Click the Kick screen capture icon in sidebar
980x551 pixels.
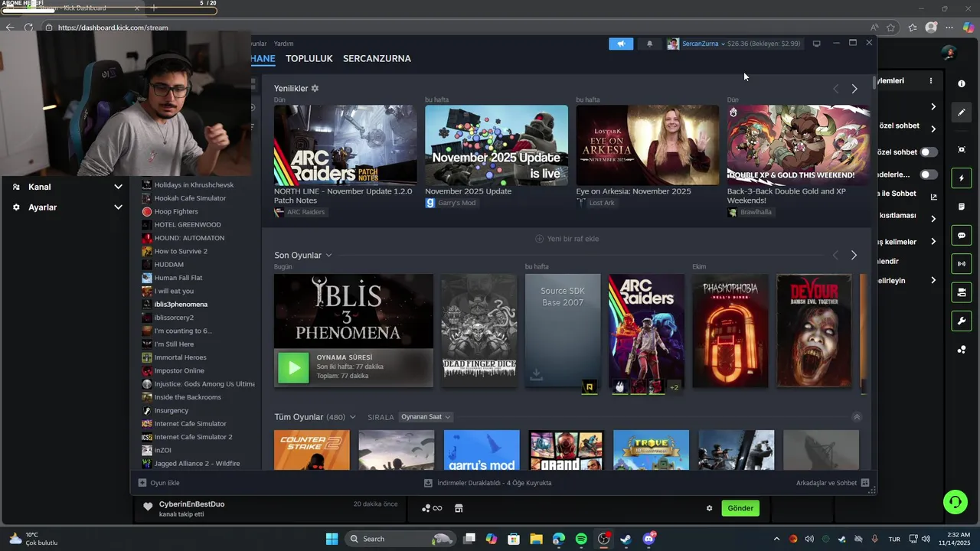[x=962, y=149]
